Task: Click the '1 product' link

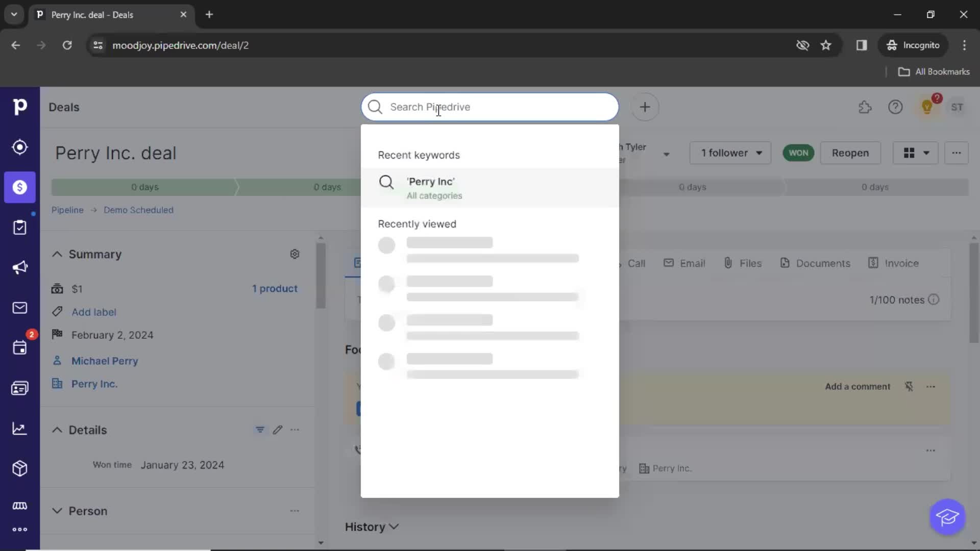Action: [x=274, y=288]
